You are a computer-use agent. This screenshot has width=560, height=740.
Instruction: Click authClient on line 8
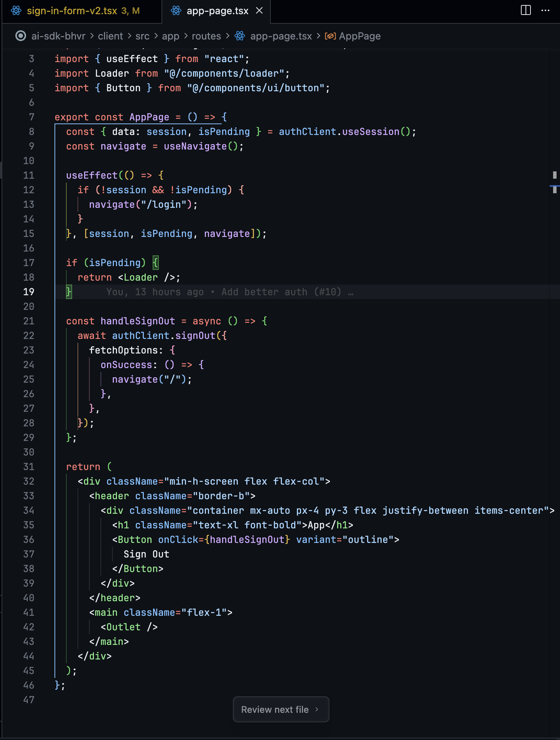[308, 132]
